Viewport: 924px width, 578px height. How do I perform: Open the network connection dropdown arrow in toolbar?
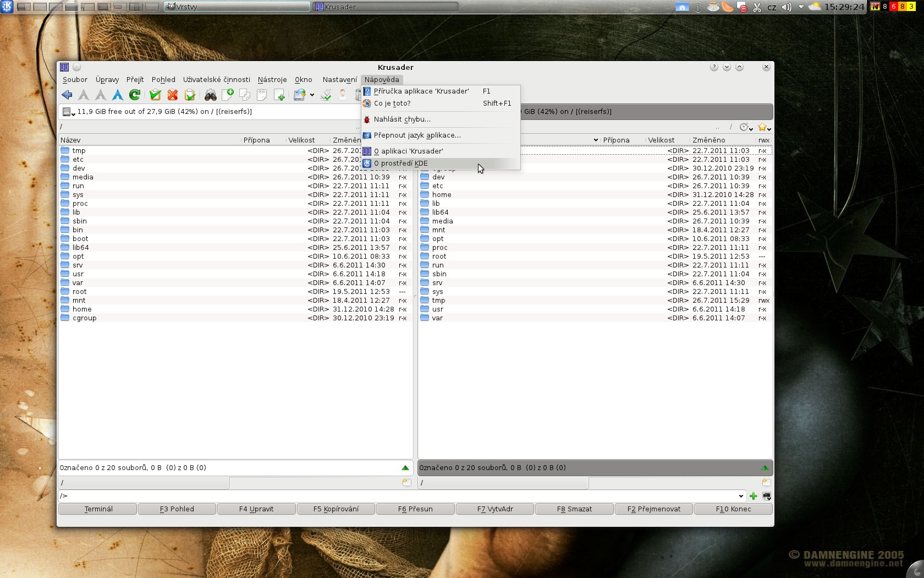(x=312, y=95)
